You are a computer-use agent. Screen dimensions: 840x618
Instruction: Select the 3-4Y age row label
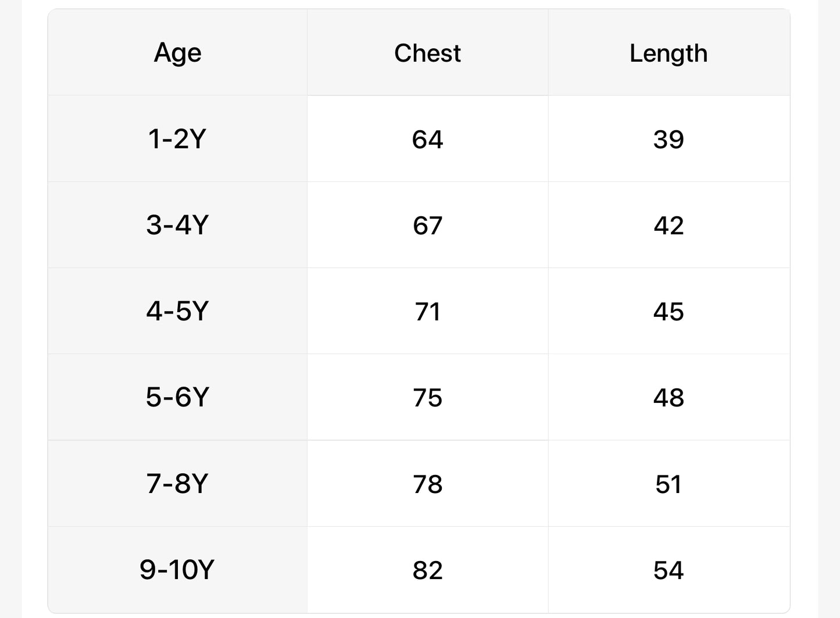point(177,225)
